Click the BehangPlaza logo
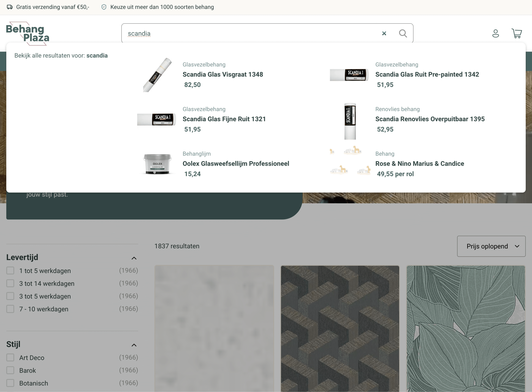 tap(27, 33)
